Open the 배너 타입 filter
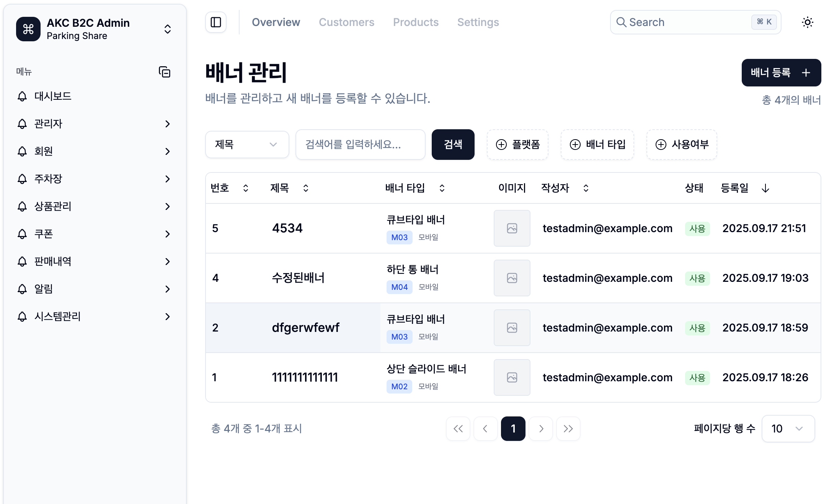This screenshot has height=504, width=829. pyautogui.click(x=597, y=145)
